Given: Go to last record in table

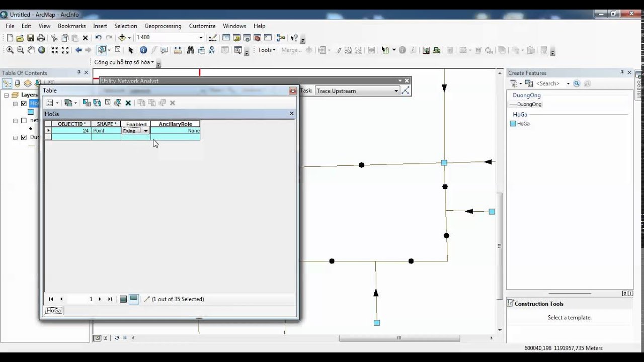Looking at the screenshot, I should point(110,299).
